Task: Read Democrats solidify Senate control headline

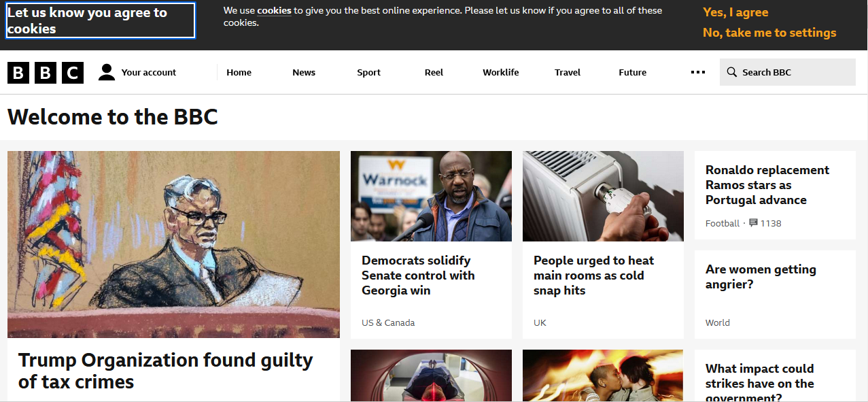Action: pos(418,275)
